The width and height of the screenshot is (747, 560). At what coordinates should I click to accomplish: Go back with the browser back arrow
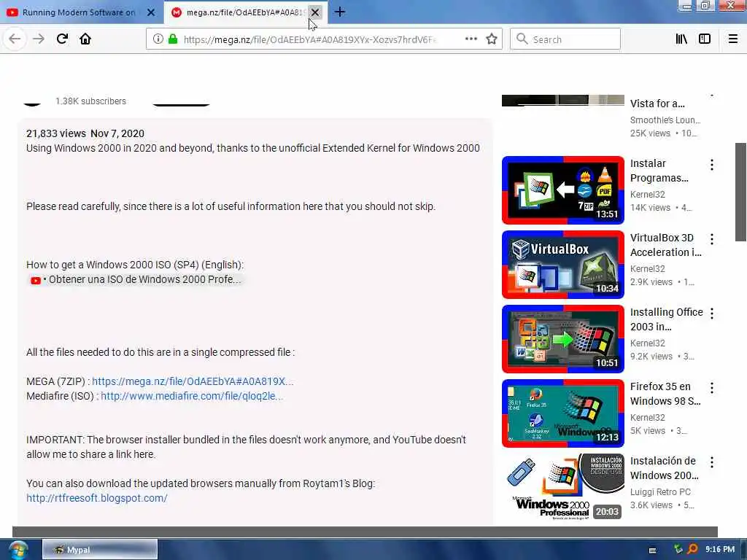click(x=15, y=39)
